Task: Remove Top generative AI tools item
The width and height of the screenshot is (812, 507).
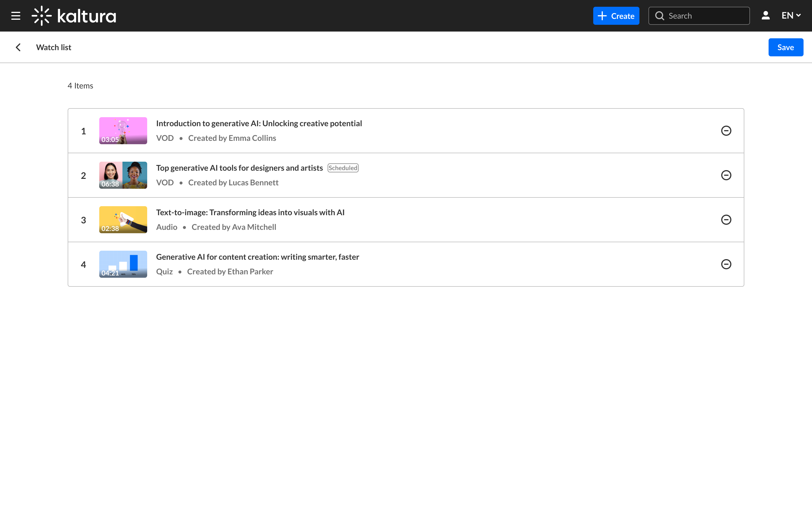Action: (726, 175)
